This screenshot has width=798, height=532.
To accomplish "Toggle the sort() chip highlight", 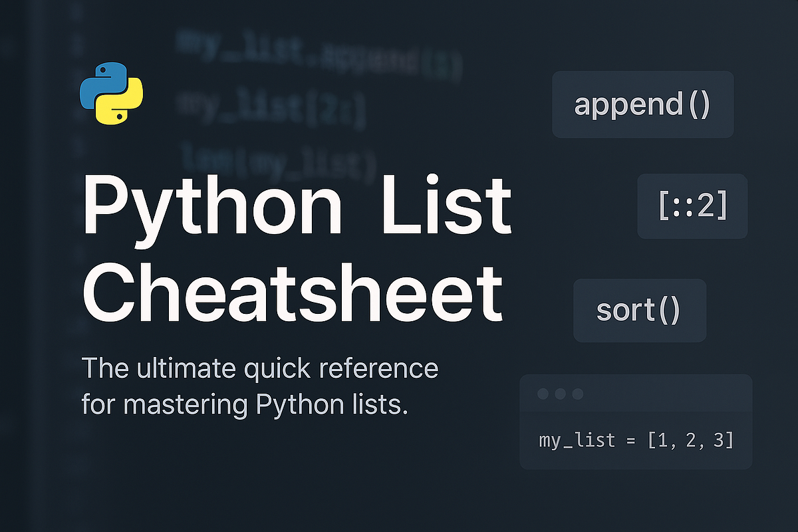I will coord(639,310).
